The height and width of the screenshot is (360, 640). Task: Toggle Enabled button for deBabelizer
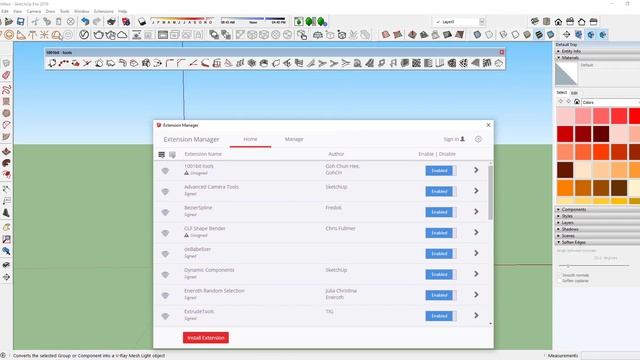coord(441,254)
